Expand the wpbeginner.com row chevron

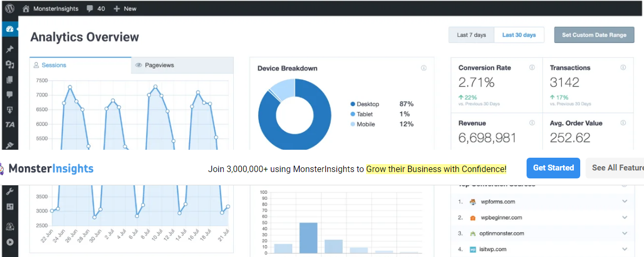click(x=624, y=218)
